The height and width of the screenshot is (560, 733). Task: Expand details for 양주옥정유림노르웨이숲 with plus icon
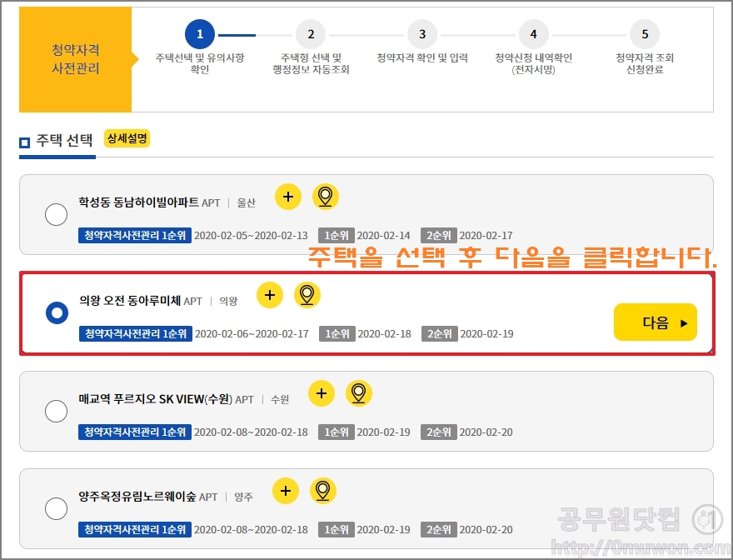286,491
